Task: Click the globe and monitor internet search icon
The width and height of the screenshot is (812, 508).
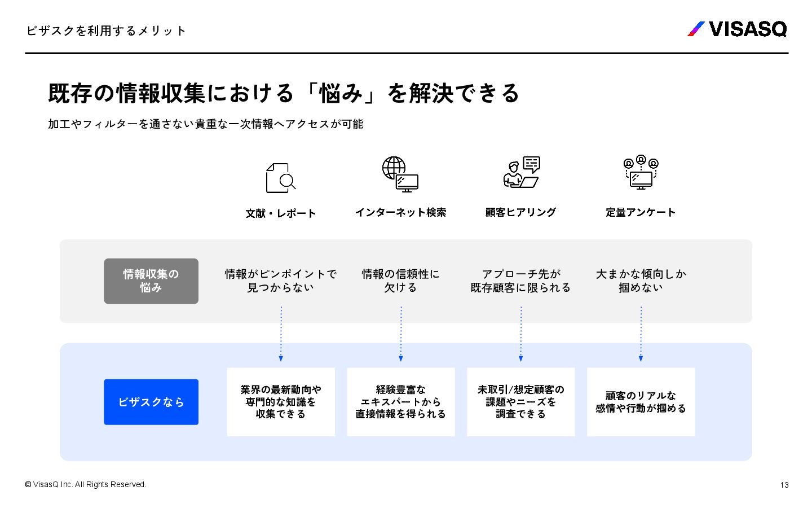Action: pos(400,174)
